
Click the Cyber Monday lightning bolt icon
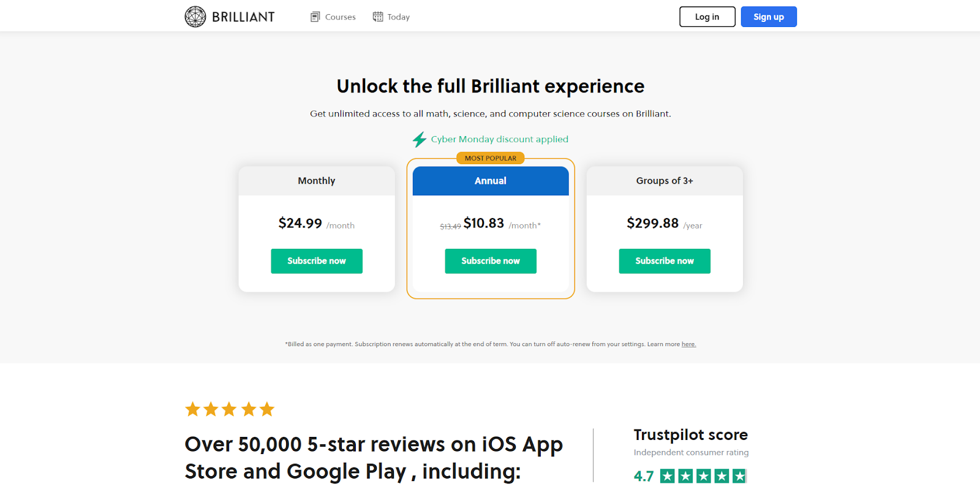419,140
